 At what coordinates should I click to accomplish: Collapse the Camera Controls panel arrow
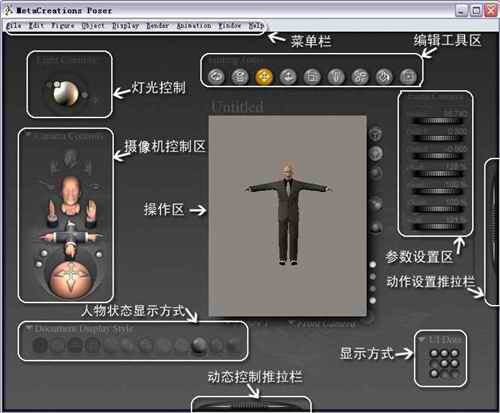pyautogui.click(x=28, y=135)
